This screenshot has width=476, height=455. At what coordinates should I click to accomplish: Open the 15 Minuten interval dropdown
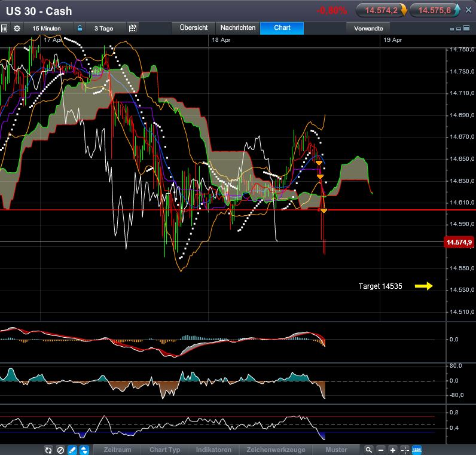pos(47,29)
